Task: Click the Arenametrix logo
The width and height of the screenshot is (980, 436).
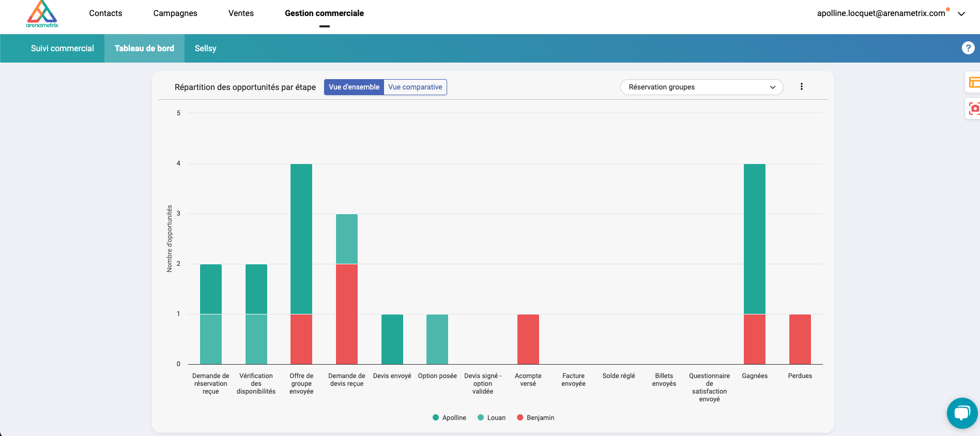Action: (42, 14)
